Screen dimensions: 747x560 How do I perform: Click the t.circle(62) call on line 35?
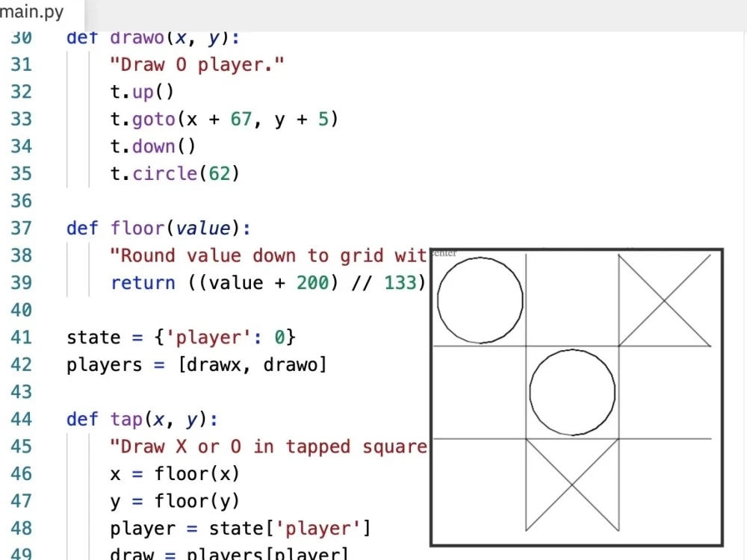[x=176, y=173]
